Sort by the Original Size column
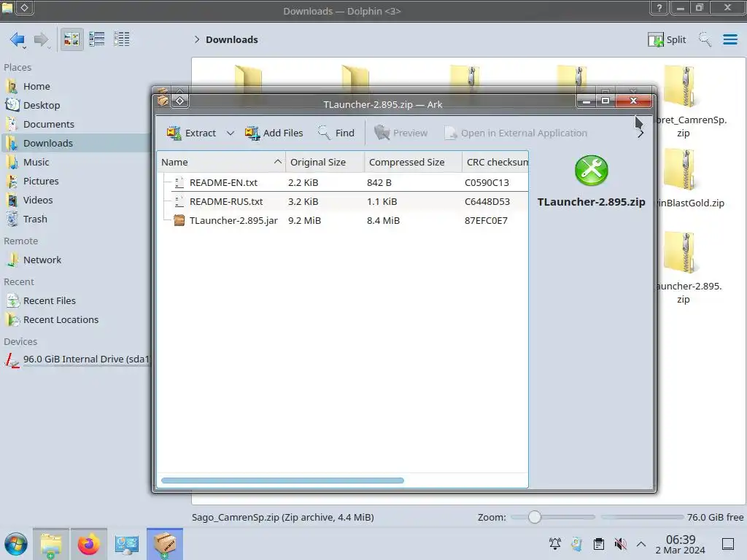This screenshot has height=560, width=747. 325,162
